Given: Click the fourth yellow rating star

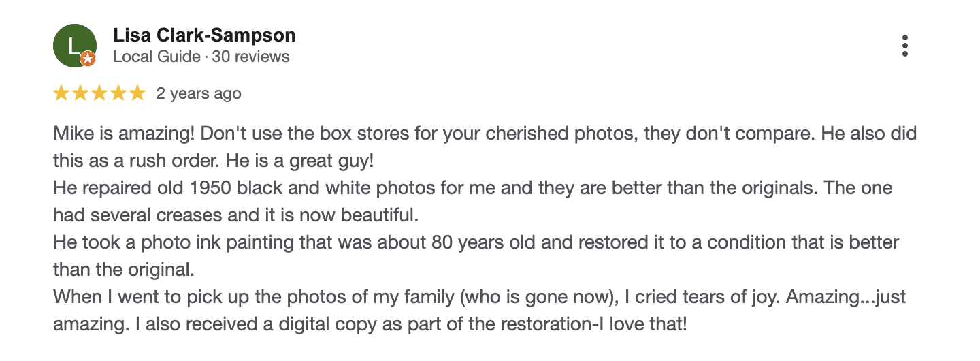Looking at the screenshot, I should pos(118,93).
